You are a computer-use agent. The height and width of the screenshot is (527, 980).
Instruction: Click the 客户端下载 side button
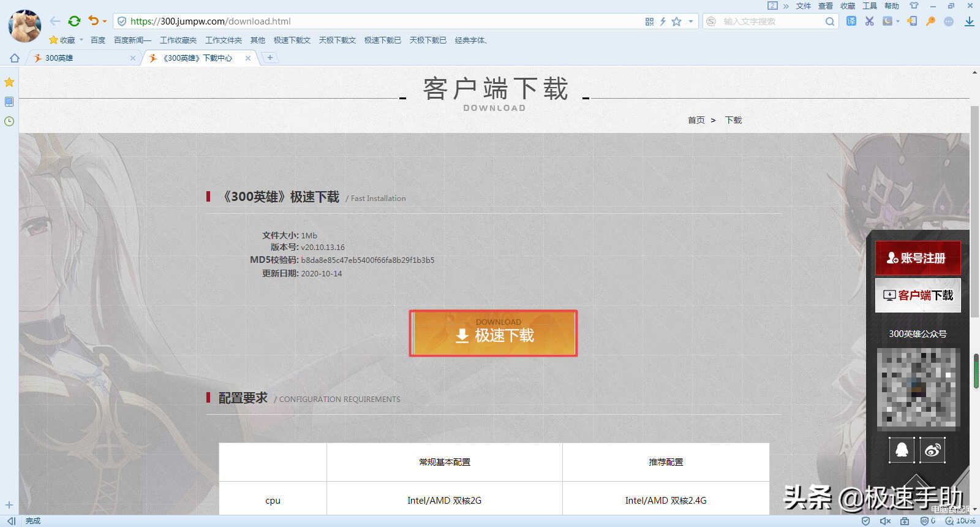click(918, 295)
